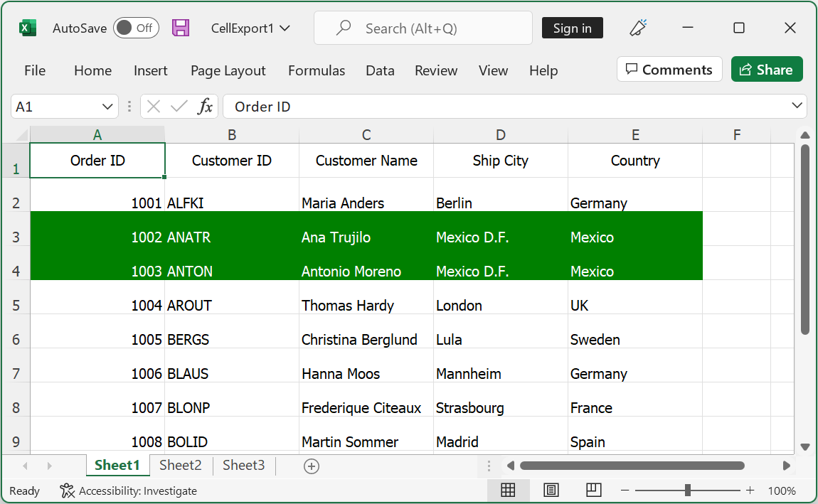Open the Page Layout tab
818x504 pixels.
point(228,70)
